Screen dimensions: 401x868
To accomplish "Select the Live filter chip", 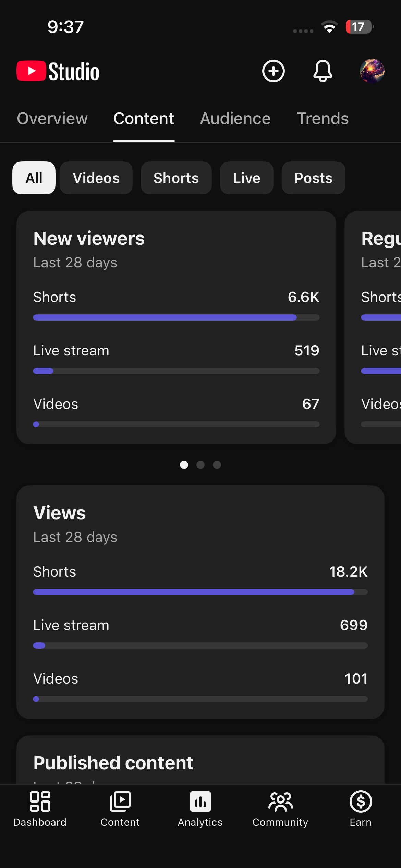I will click(x=246, y=178).
